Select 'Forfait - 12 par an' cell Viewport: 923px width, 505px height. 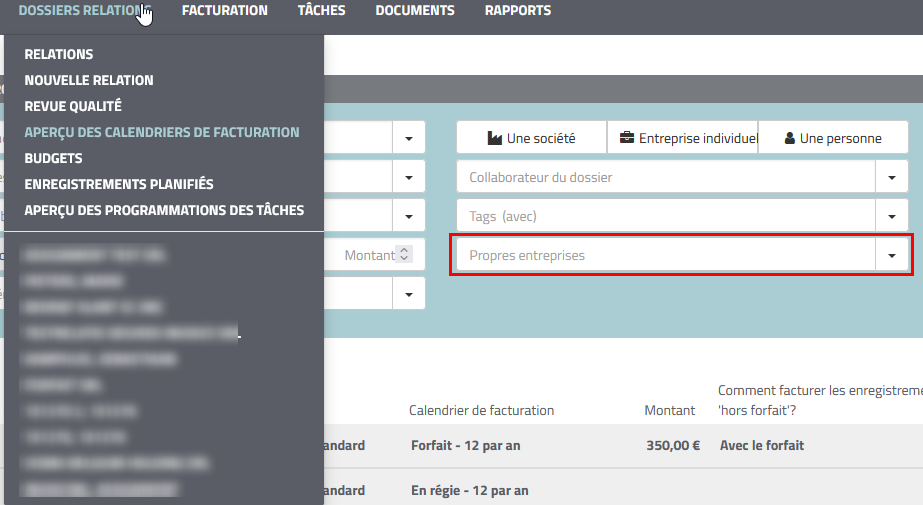pos(466,446)
